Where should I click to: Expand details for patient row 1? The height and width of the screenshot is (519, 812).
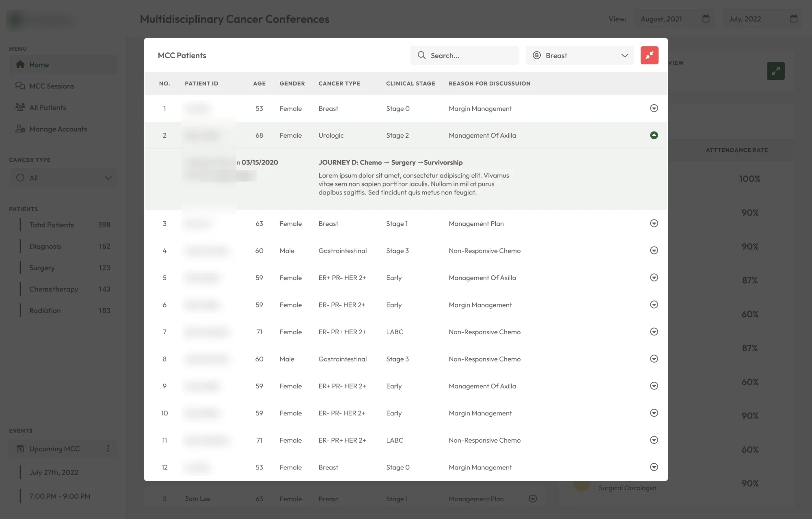pyautogui.click(x=654, y=108)
